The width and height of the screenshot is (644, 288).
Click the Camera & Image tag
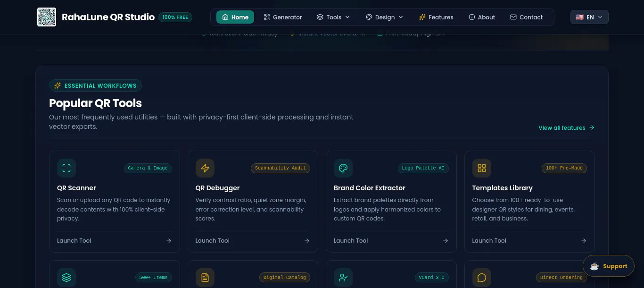coord(148,168)
